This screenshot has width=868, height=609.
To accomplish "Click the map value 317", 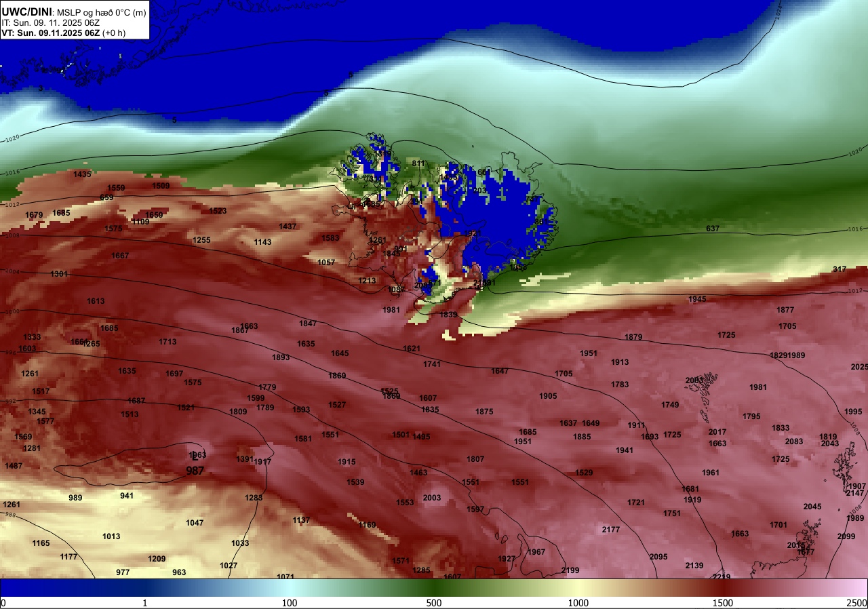I will tap(840, 269).
